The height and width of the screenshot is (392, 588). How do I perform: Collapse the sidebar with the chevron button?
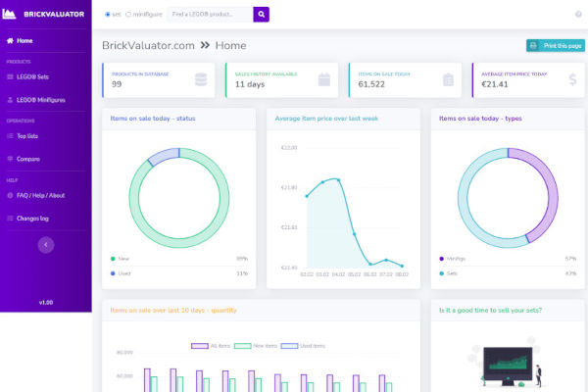(x=46, y=245)
